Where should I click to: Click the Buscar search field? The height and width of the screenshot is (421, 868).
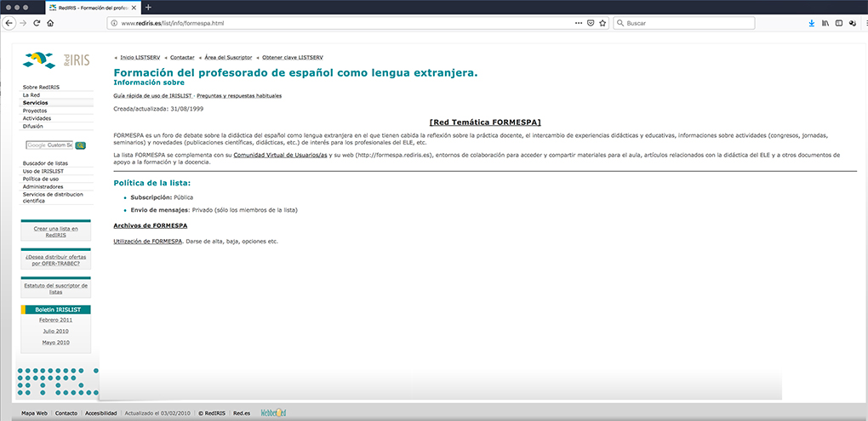click(x=683, y=23)
